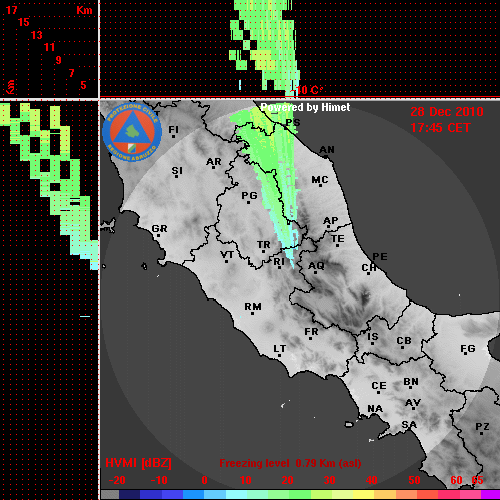500x500 pixels.
Task: Click the 0 dBZ scale value
Action: click(204, 480)
